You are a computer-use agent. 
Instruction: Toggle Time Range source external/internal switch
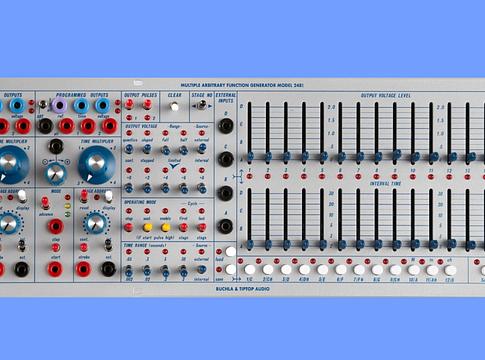tap(201, 269)
